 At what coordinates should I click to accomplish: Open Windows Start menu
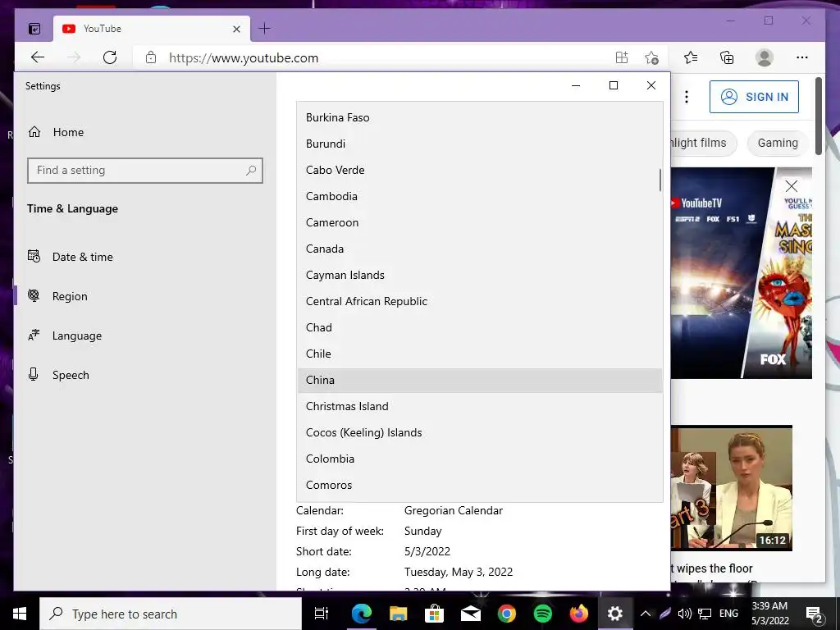(x=20, y=614)
